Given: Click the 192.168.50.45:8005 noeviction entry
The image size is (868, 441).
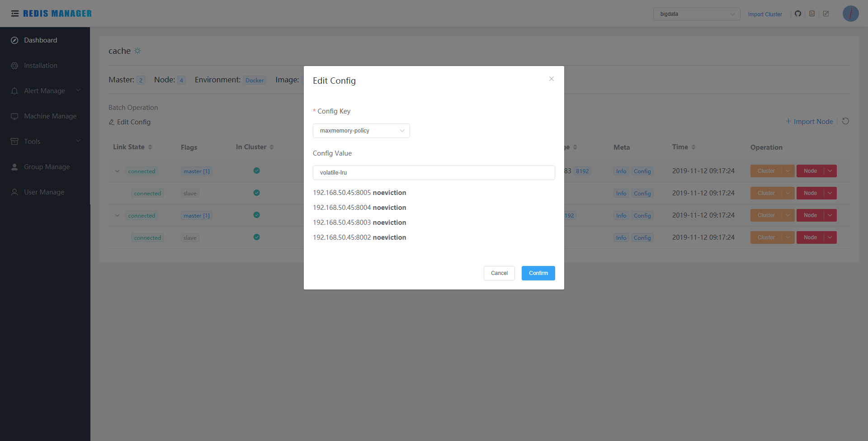Looking at the screenshot, I should point(359,193).
